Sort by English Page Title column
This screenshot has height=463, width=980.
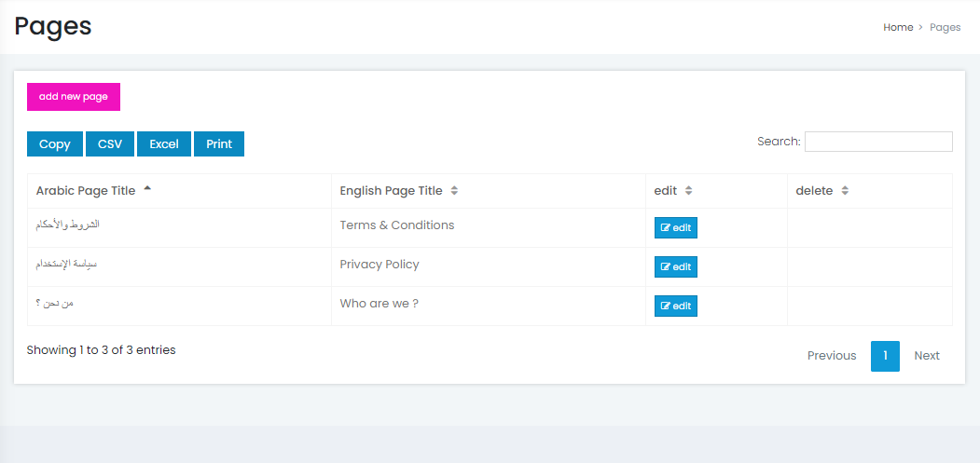(392, 191)
